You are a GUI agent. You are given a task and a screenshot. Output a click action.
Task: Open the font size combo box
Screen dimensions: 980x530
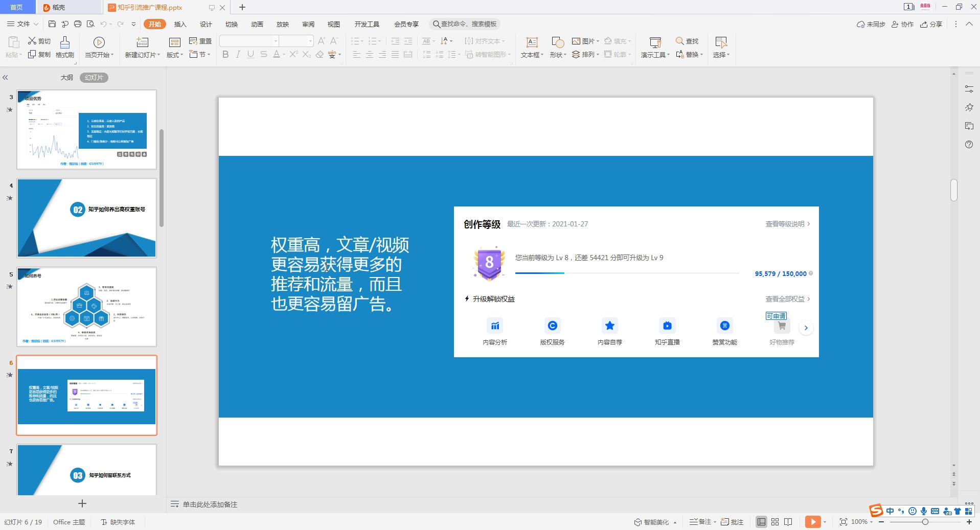click(296, 41)
